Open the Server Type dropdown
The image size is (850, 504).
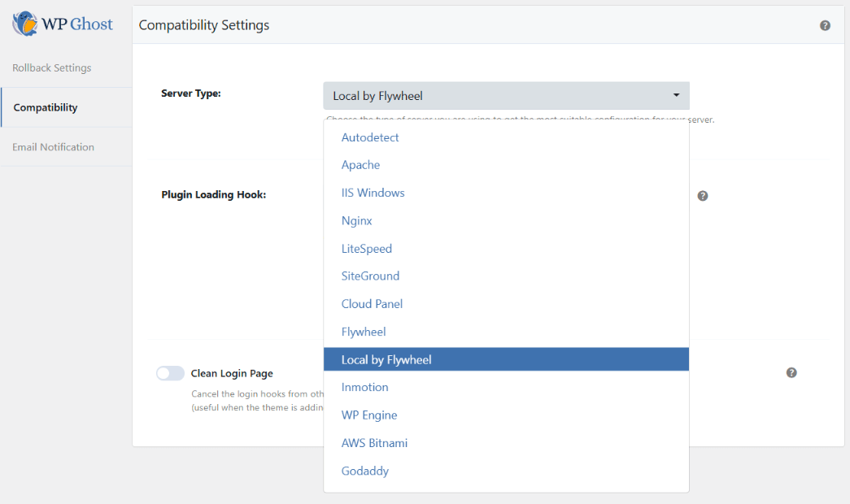[x=505, y=96]
